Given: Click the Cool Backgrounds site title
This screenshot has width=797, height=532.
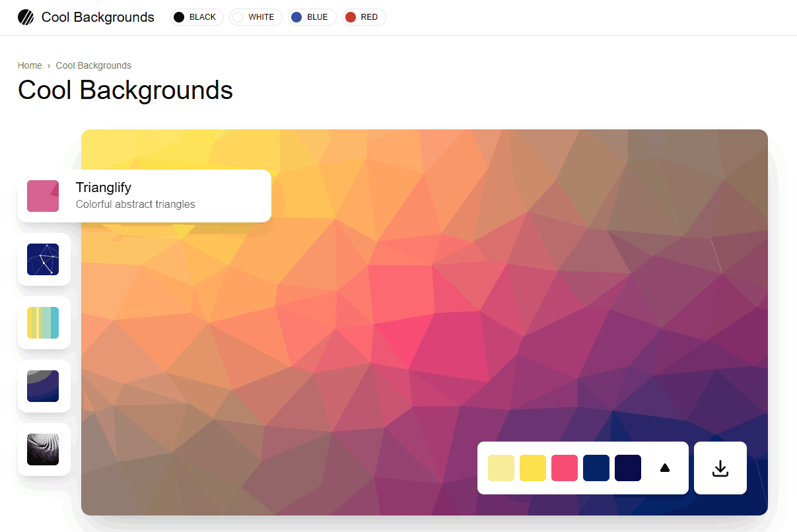Looking at the screenshot, I should [98, 17].
